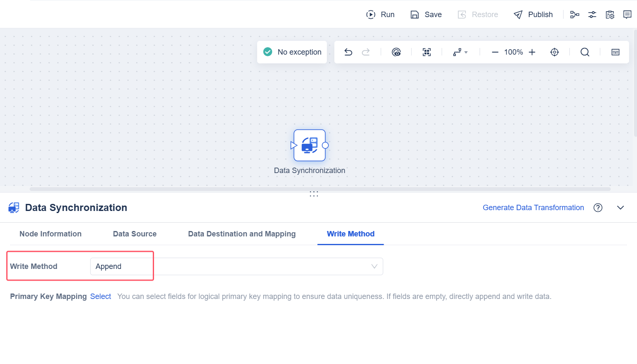Image resolution: width=637 pixels, height=364 pixels.
Task: Click the zoom in plus button
Action: click(532, 52)
